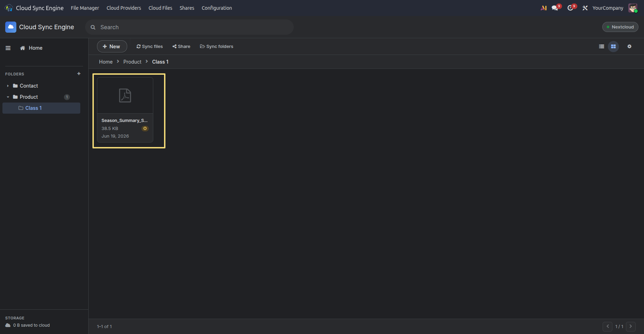Open the Cloud Providers menu
The width and height of the screenshot is (644, 334).
click(x=124, y=8)
